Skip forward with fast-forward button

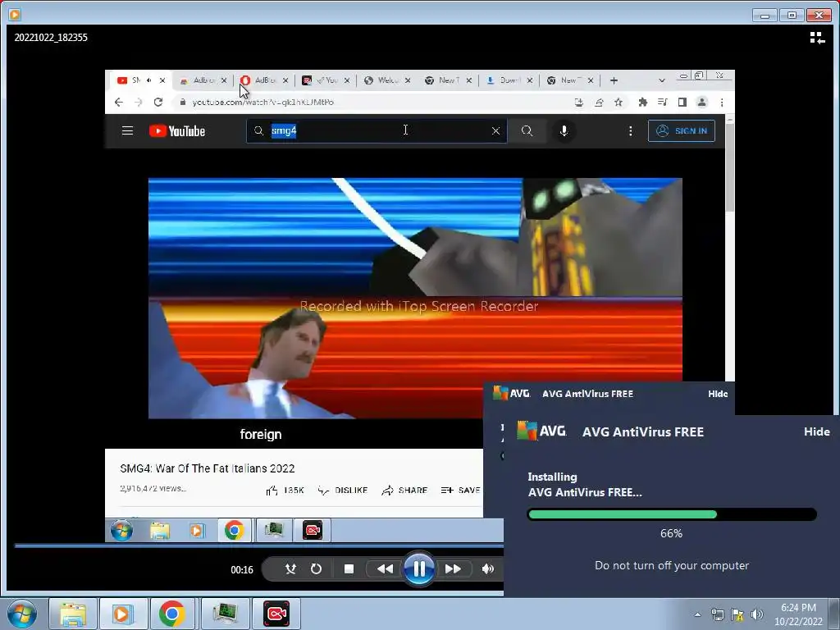coord(453,569)
